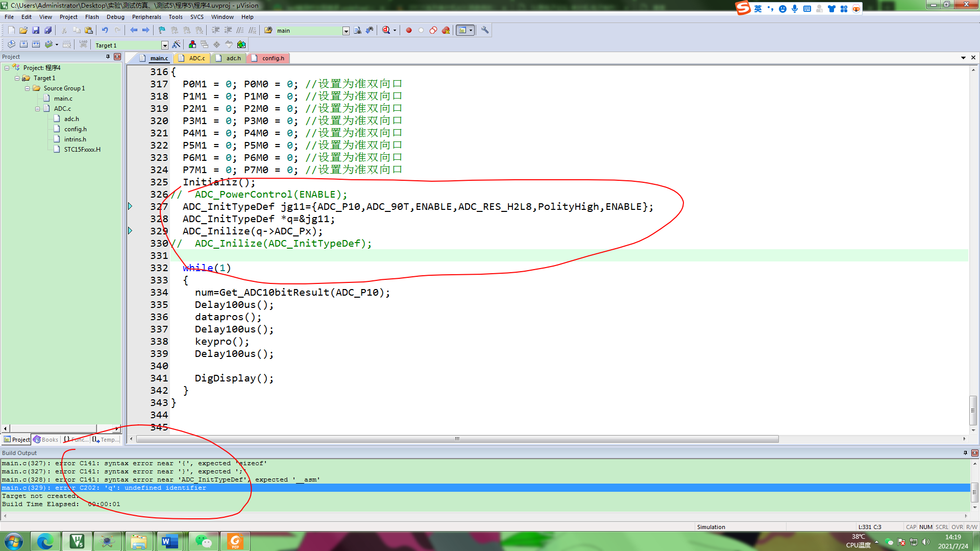Viewport: 980px width, 551px height.
Task: Collapse the Target 1 tree node
Action: tap(17, 78)
